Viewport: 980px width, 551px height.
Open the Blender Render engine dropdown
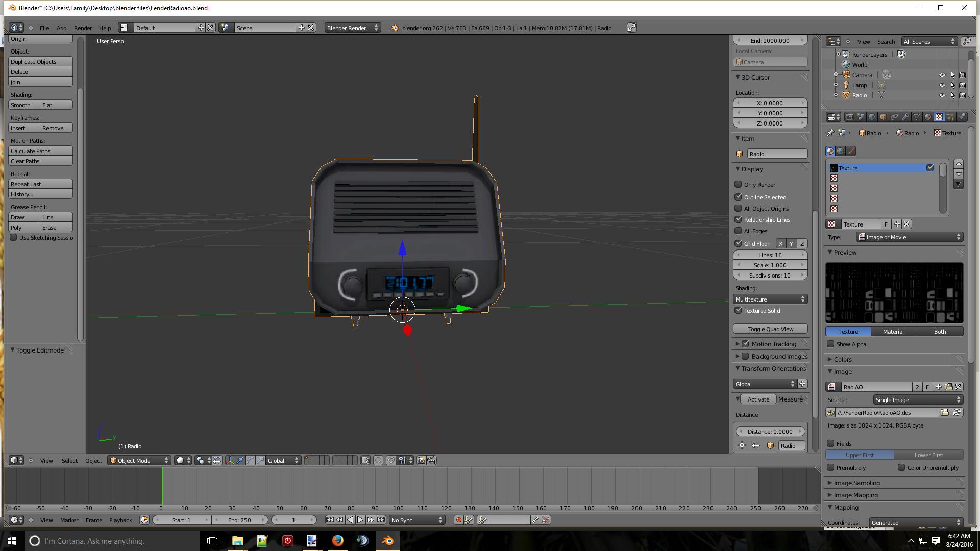click(x=352, y=28)
